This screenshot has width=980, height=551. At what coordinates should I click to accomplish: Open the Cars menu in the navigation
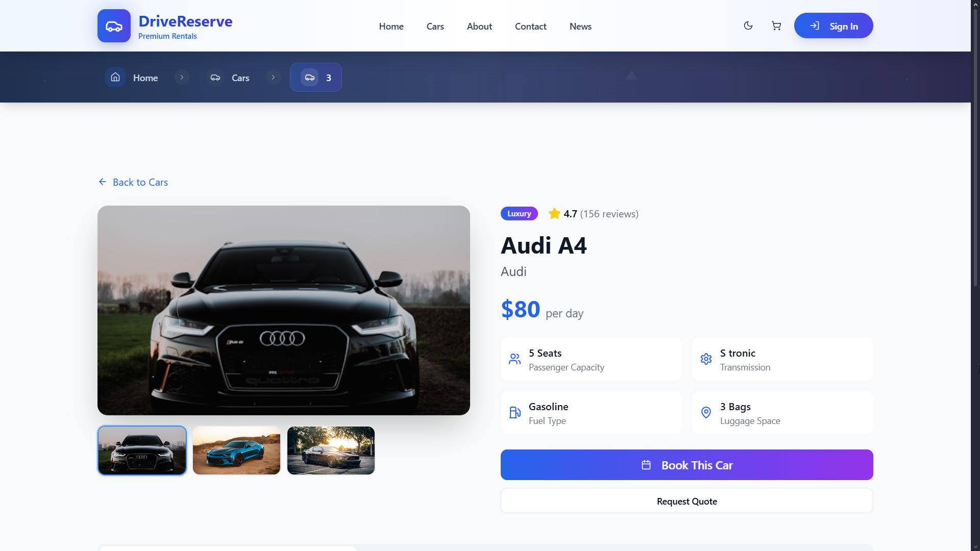[x=435, y=26]
